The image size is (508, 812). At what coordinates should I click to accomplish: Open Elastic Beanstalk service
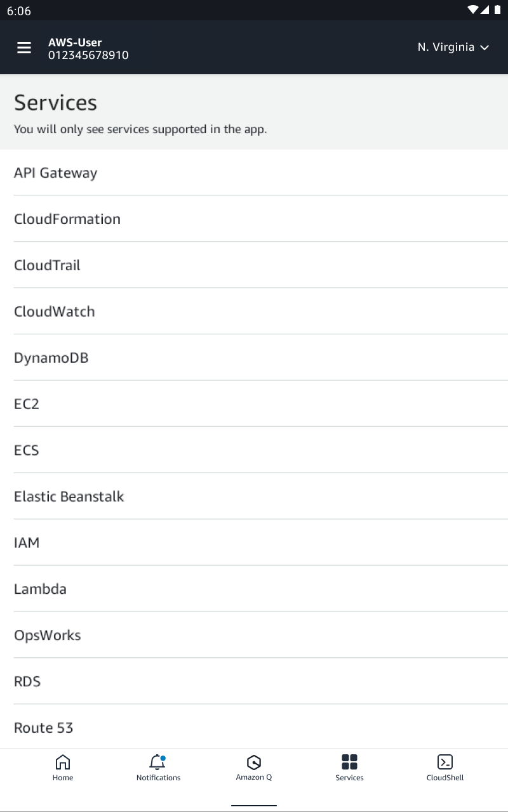point(254,497)
